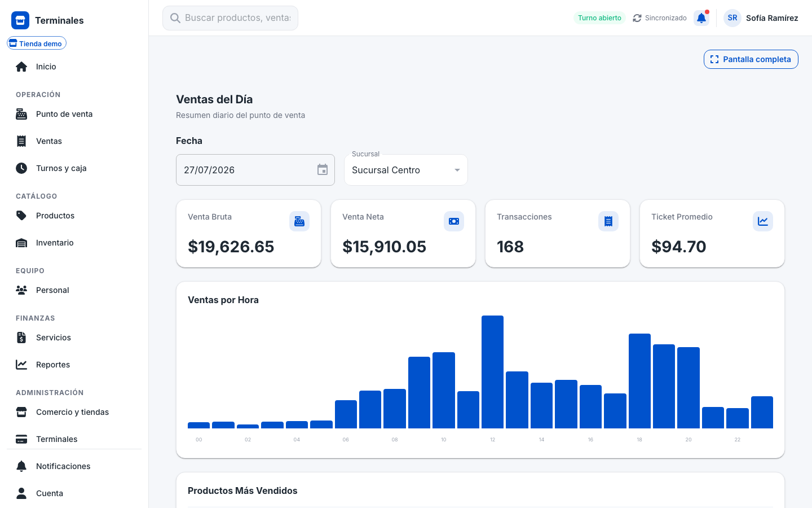The height and width of the screenshot is (508, 812).
Task: Click the Ventas receipt icon in sidebar
Action: (21, 141)
